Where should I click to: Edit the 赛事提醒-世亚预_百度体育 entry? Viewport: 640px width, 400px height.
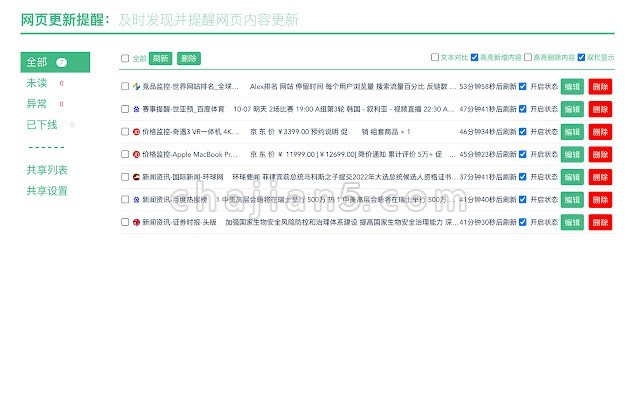[572, 109]
